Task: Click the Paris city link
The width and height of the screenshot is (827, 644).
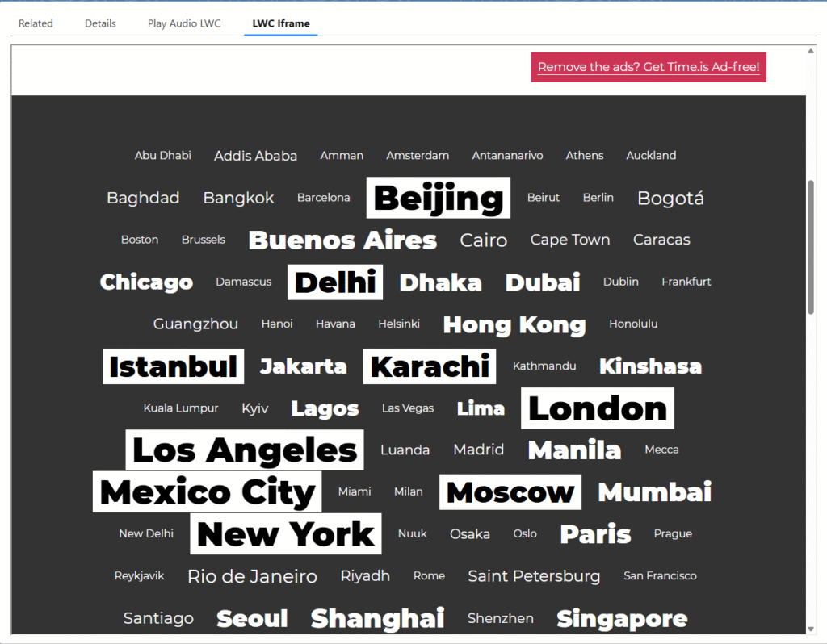Action: [x=594, y=533]
